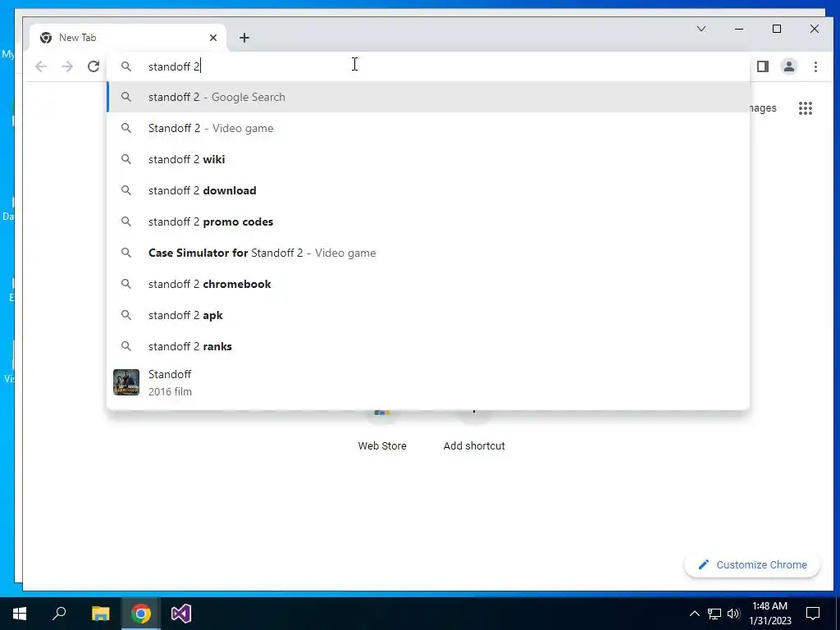Click the magnifier icon in the address bar
Screen dimensions: 840x630
click(x=126, y=66)
